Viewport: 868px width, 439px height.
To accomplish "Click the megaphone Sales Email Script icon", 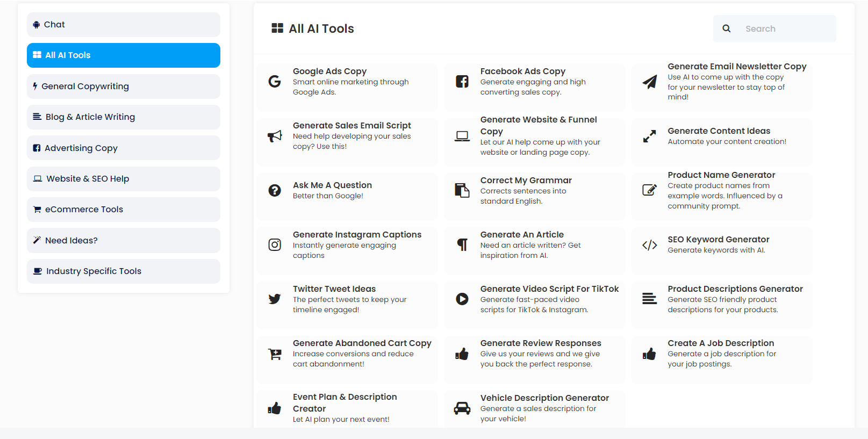I will click(275, 136).
